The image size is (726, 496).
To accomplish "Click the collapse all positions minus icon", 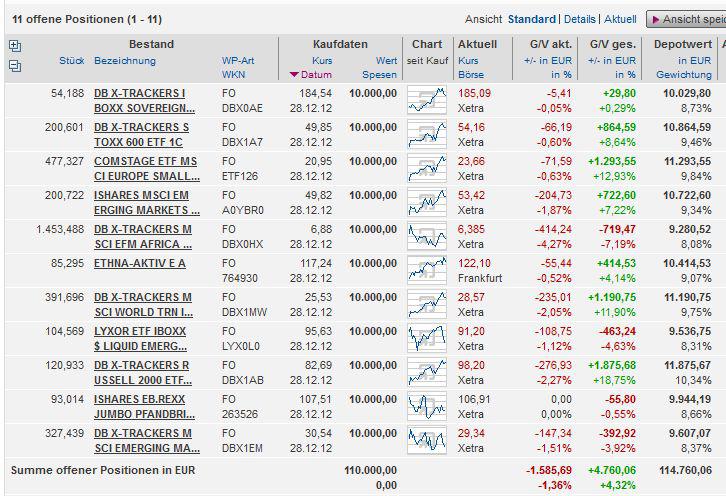I will (14, 66).
